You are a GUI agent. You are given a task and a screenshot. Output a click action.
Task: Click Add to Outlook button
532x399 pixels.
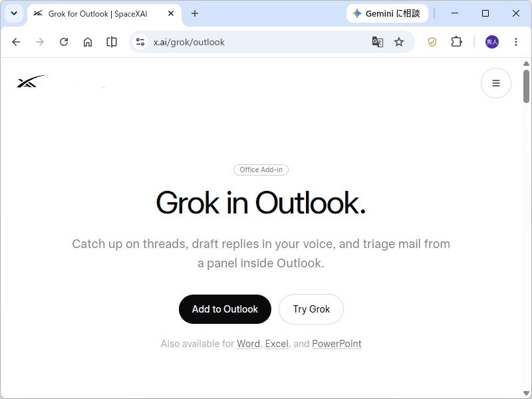(x=225, y=309)
